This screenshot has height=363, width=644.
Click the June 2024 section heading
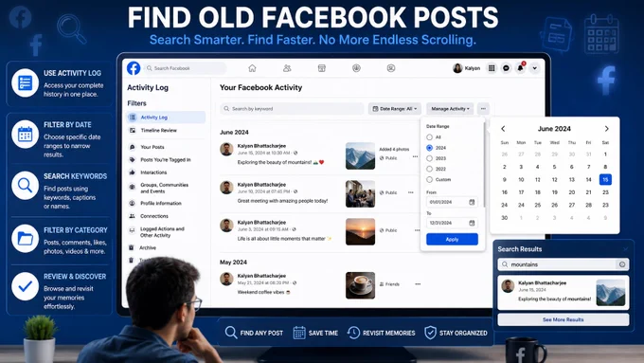pos(234,132)
